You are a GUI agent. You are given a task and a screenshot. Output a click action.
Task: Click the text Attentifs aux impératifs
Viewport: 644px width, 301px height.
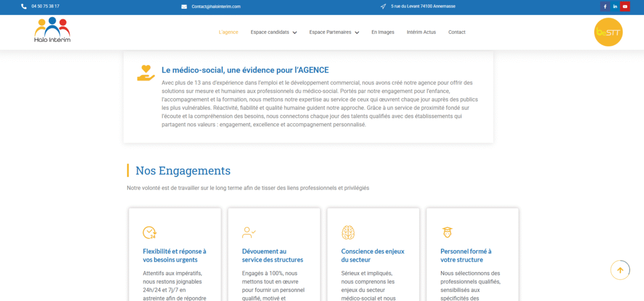tap(172, 273)
